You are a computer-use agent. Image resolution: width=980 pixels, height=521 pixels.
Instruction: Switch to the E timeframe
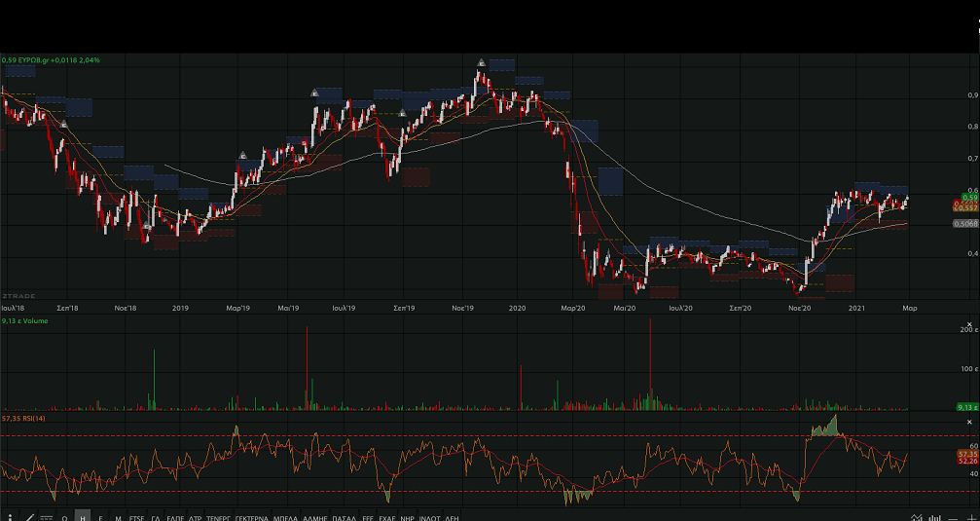(100, 516)
